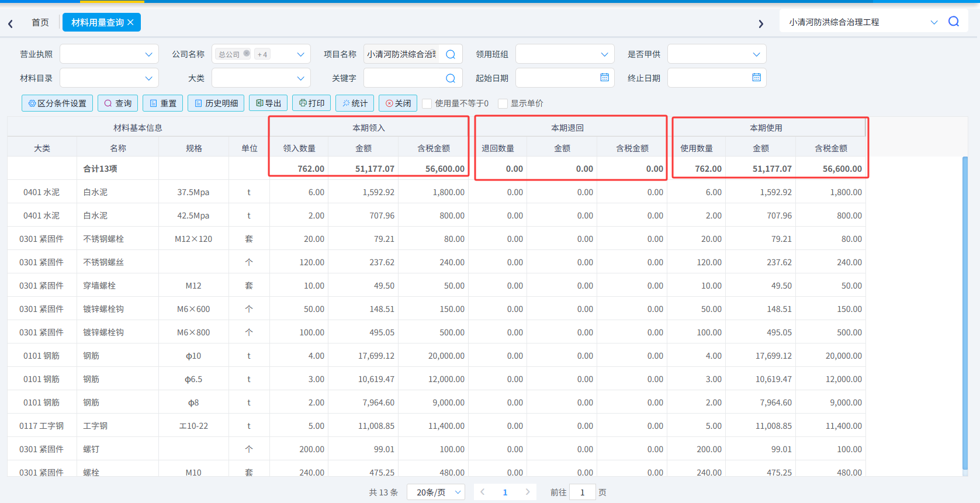This screenshot has height=503, width=980.
Task: Click the search icon in 关键字 field
Action: (451, 78)
